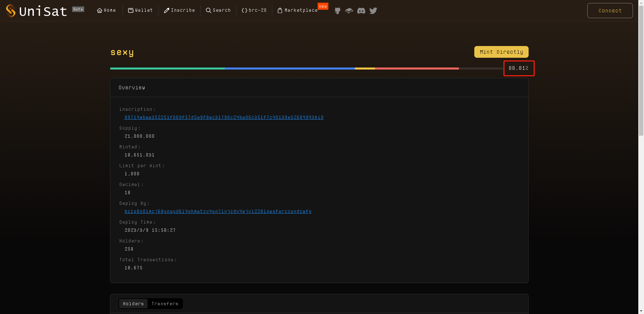Screen dimensions: 644x314
Task: Click the red segment of progress bar
Action: click(x=417, y=69)
